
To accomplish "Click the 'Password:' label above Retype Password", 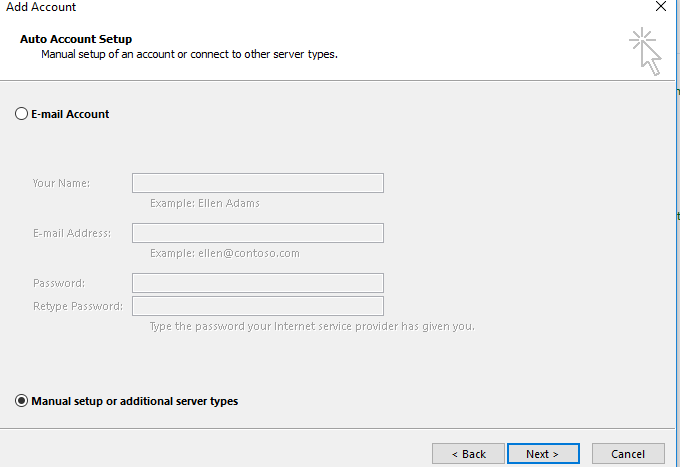I will [59, 283].
